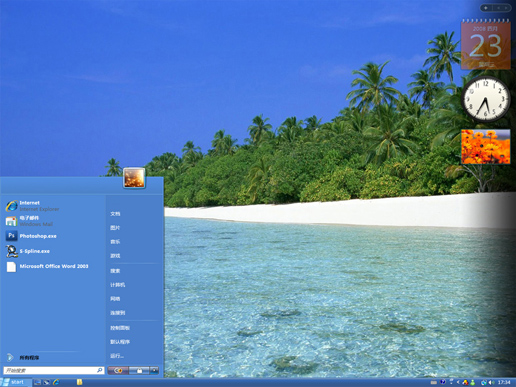Viewport: 516px width, 387px height.
Task: Open Control Panel from Start menu list
Action: pyautogui.click(x=120, y=328)
